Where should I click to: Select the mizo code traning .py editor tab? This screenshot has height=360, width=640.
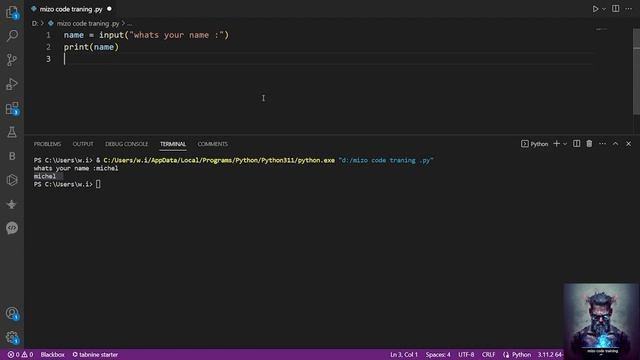(x=71, y=9)
